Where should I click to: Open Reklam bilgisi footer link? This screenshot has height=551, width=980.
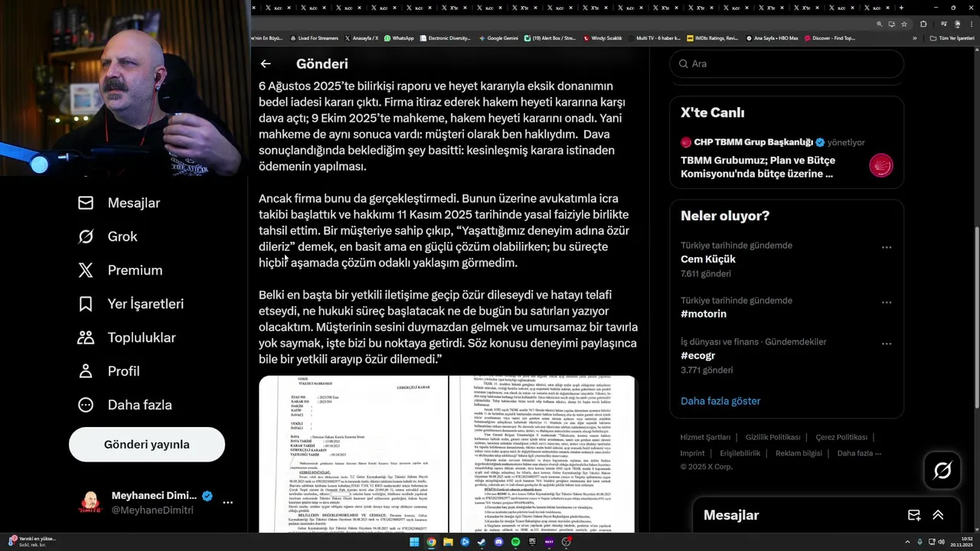[799, 453]
